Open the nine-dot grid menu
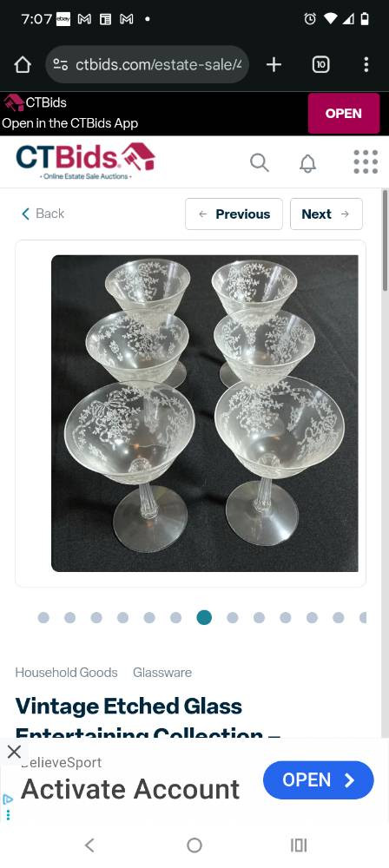 (x=366, y=161)
